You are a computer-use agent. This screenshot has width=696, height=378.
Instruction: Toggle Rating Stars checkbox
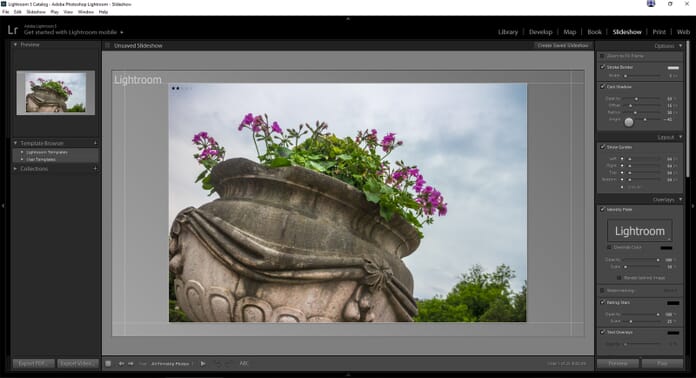coord(602,302)
